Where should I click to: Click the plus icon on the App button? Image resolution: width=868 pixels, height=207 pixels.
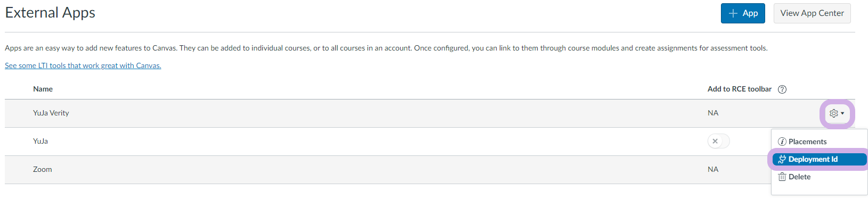point(733,13)
